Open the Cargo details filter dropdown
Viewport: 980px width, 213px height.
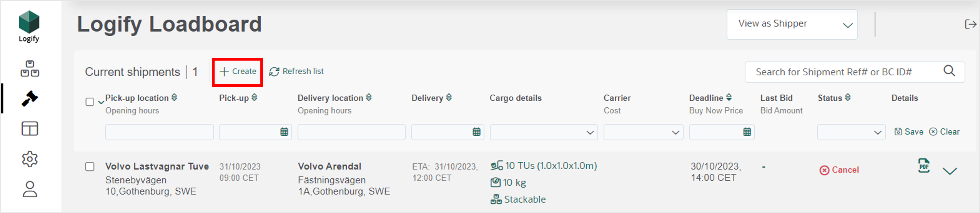coord(543,132)
